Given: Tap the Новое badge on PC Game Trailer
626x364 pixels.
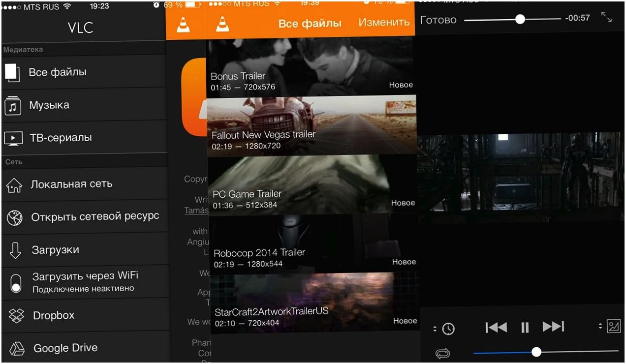Looking at the screenshot, I should tap(403, 203).
